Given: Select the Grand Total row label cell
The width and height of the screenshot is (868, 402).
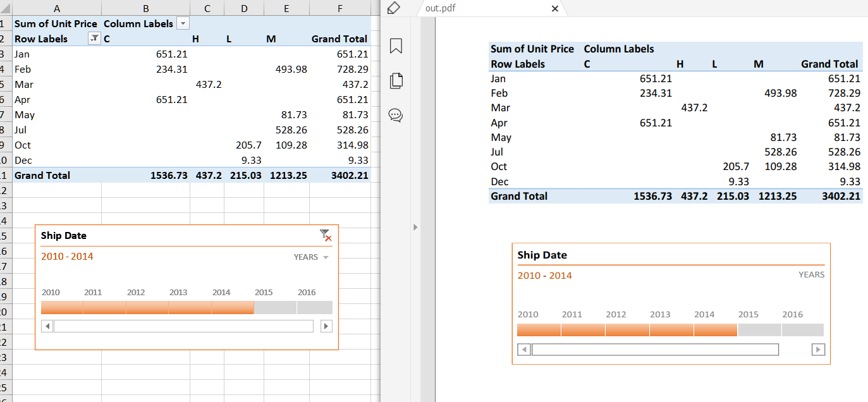Looking at the screenshot, I should click(x=42, y=175).
